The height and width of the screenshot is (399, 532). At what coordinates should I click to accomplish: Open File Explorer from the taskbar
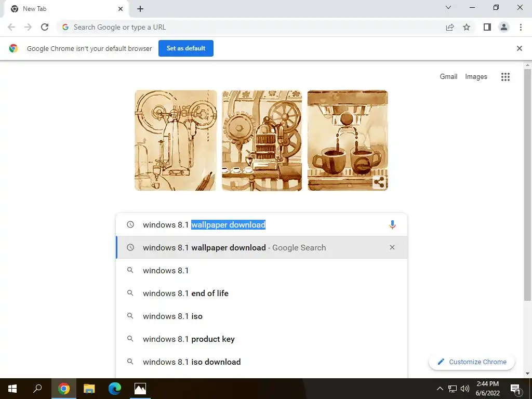(x=89, y=389)
